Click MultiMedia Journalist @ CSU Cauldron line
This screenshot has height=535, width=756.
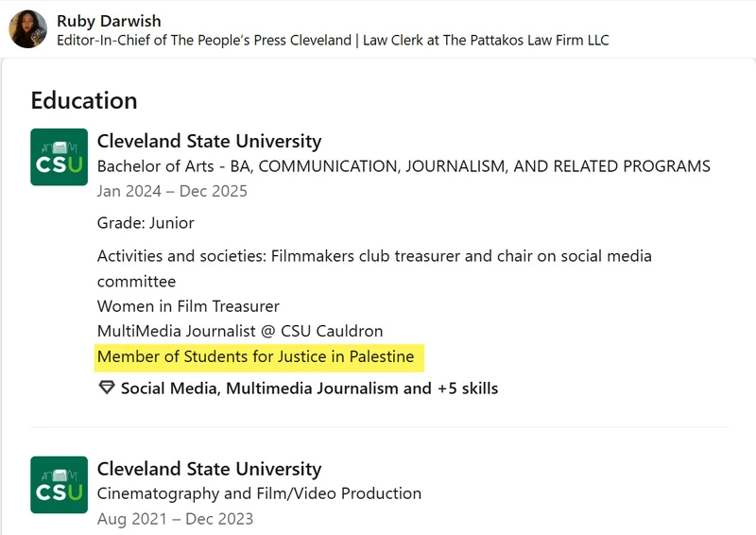click(240, 332)
